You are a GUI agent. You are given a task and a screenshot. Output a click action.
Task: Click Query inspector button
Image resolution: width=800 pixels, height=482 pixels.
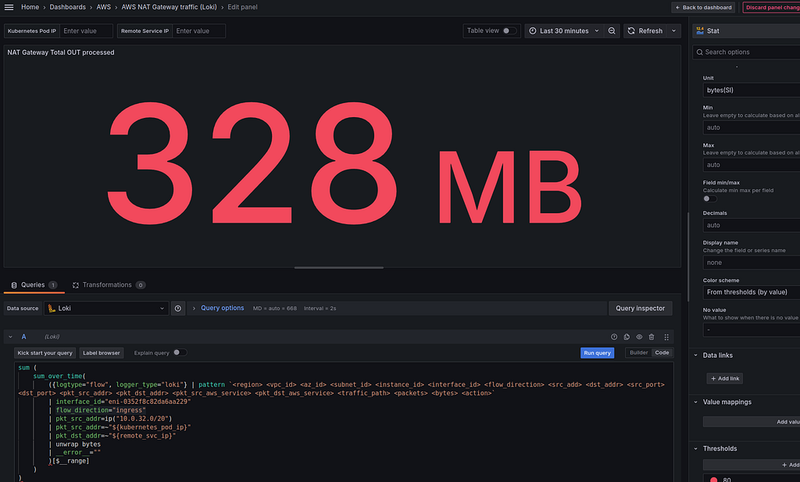pyautogui.click(x=640, y=309)
